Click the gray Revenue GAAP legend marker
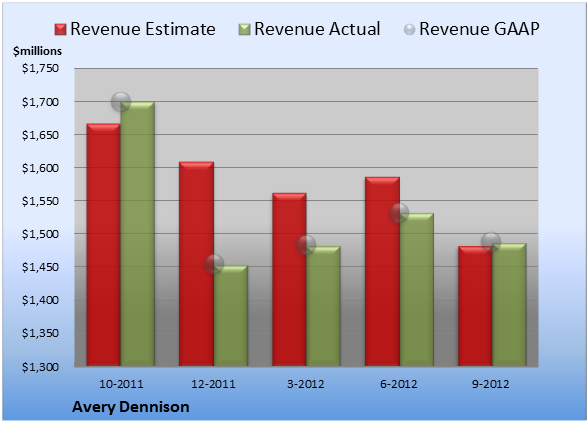Screen dimensions: 588x422 click(410, 30)
